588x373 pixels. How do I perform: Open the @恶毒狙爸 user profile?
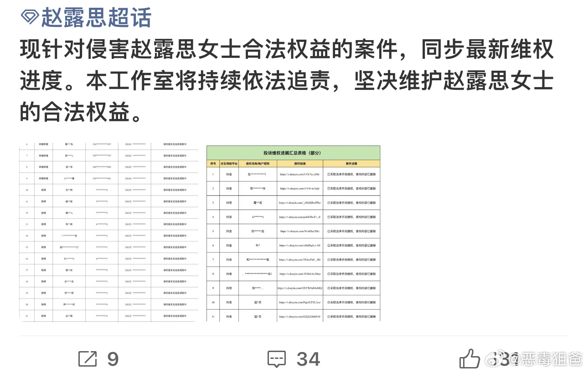click(x=547, y=360)
